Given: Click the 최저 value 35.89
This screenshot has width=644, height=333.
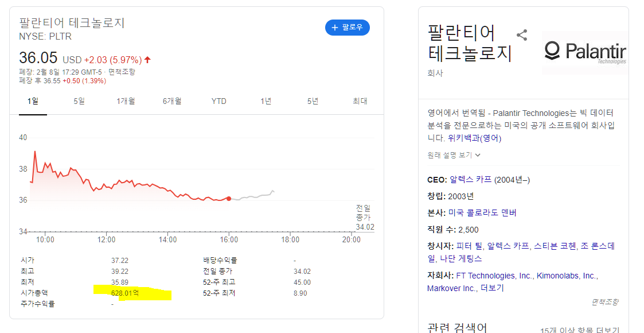Looking at the screenshot, I should pos(119,282).
